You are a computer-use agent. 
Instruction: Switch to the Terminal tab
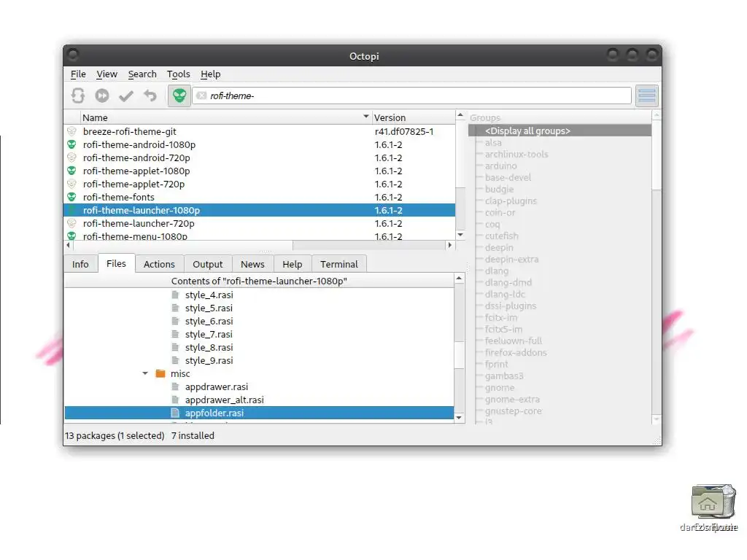(x=338, y=264)
